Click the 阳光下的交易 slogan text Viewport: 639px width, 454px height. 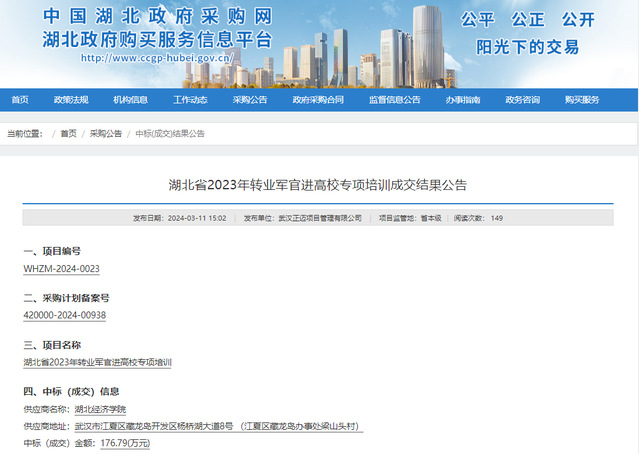click(x=528, y=47)
